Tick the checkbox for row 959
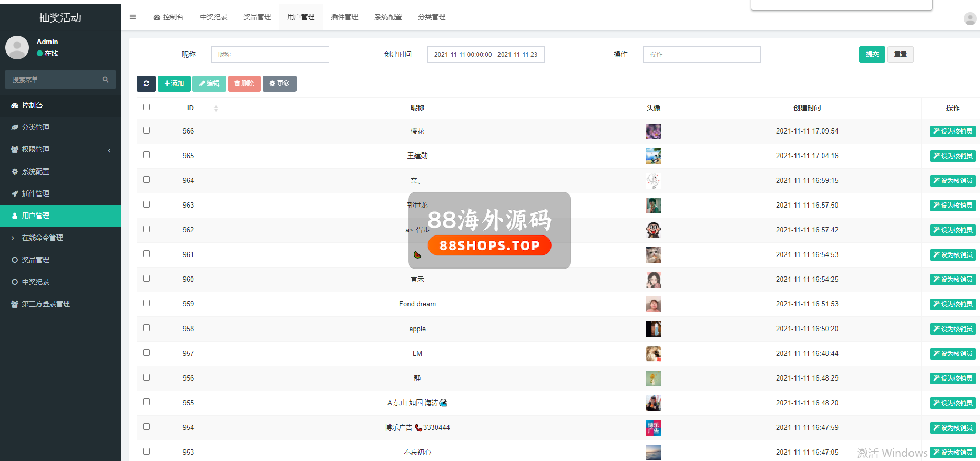Viewport: 980px width, 461px height. 146,303
